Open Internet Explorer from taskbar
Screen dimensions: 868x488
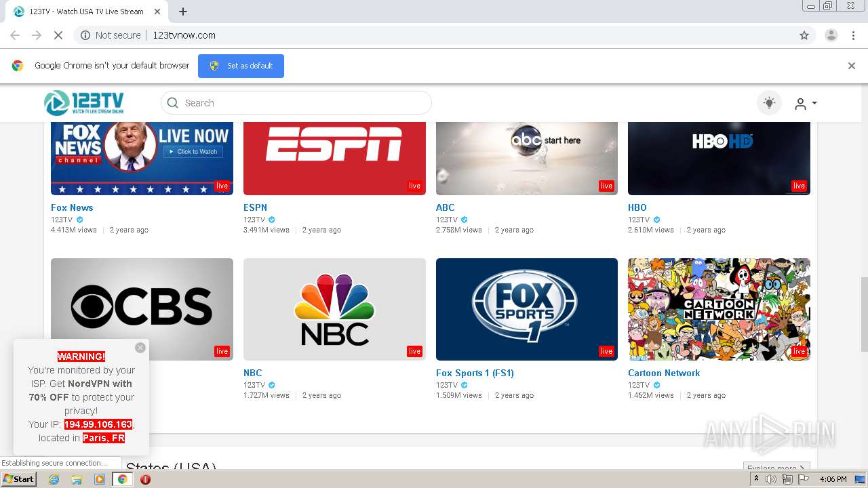point(54,479)
